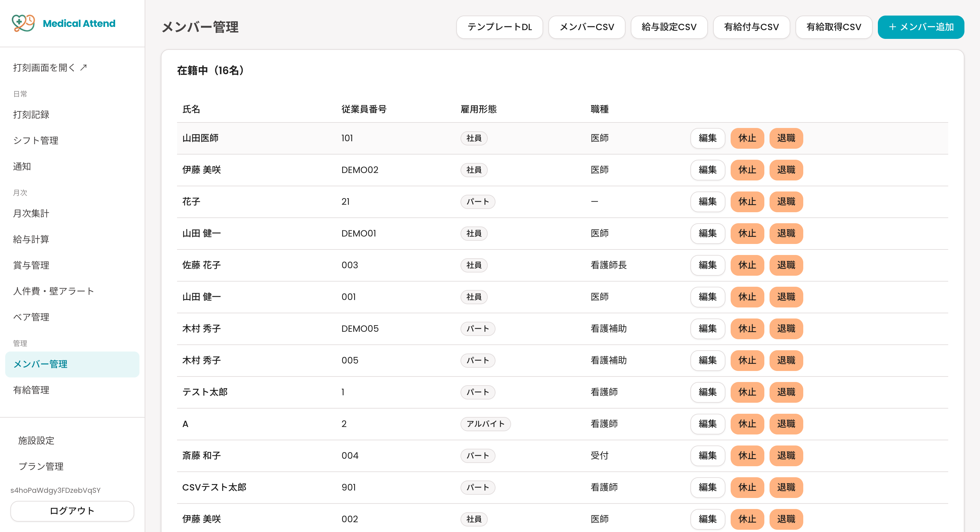This screenshot has width=980, height=532.
Task: Click 休止 for CSVテスト太郎
Action: point(747,487)
